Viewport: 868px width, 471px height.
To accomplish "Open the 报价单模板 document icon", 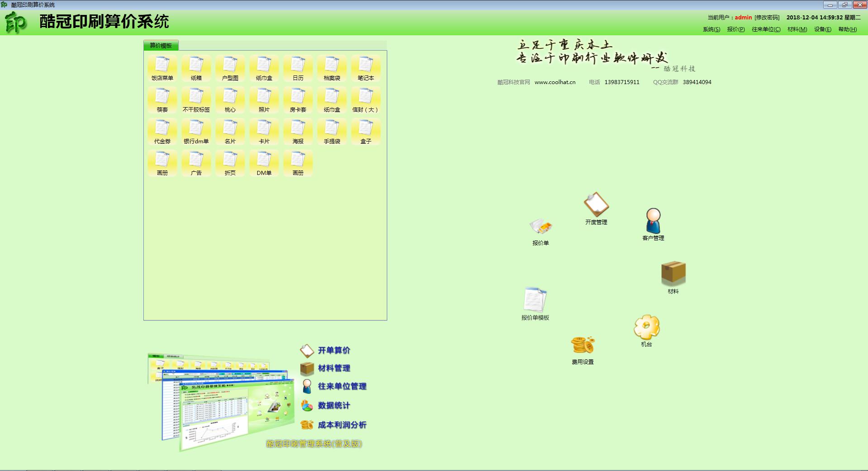I will pos(535,304).
